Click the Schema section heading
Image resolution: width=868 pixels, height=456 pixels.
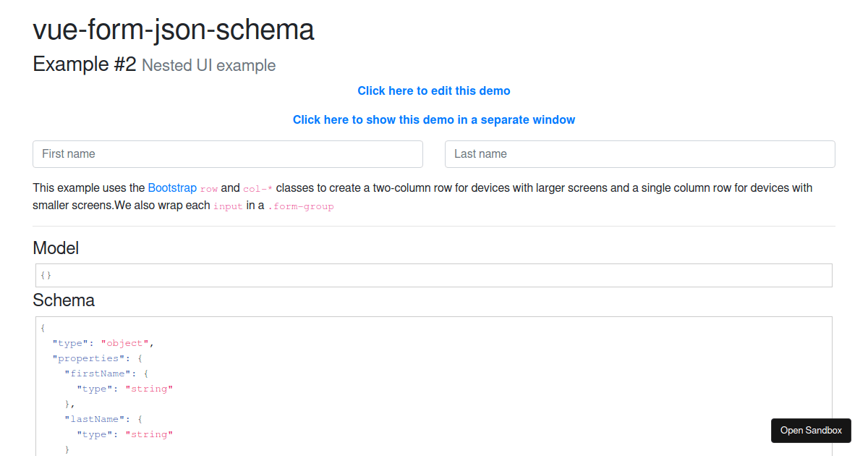point(63,300)
